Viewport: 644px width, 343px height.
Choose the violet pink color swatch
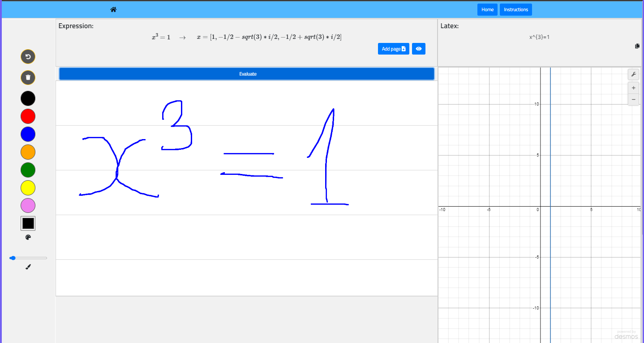pyautogui.click(x=28, y=206)
